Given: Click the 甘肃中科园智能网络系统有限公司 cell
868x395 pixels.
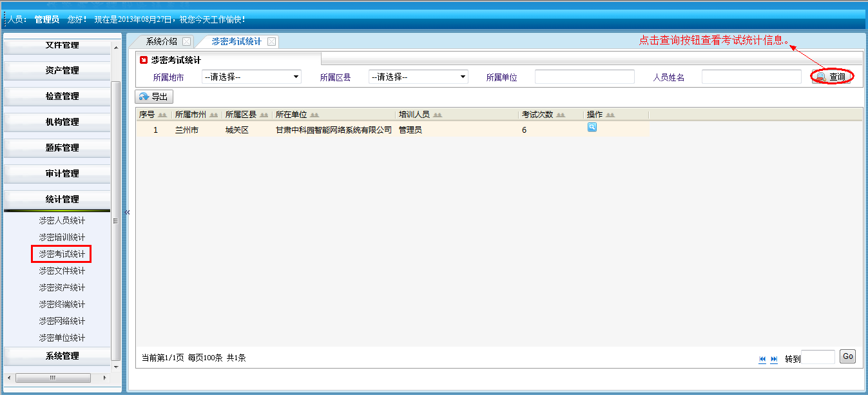Looking at the screenshot, I should click(x=334, y=130).
